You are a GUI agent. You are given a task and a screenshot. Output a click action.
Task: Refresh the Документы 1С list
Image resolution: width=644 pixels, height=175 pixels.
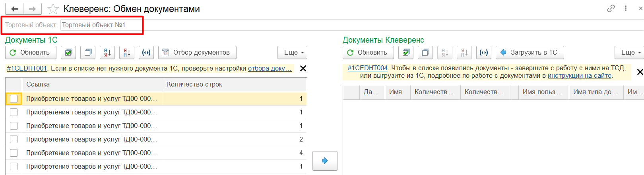pos(31,53)
